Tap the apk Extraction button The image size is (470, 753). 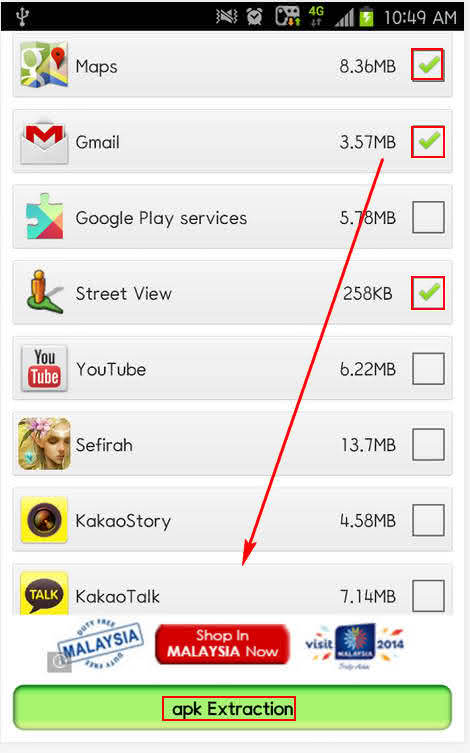point(232,708)
